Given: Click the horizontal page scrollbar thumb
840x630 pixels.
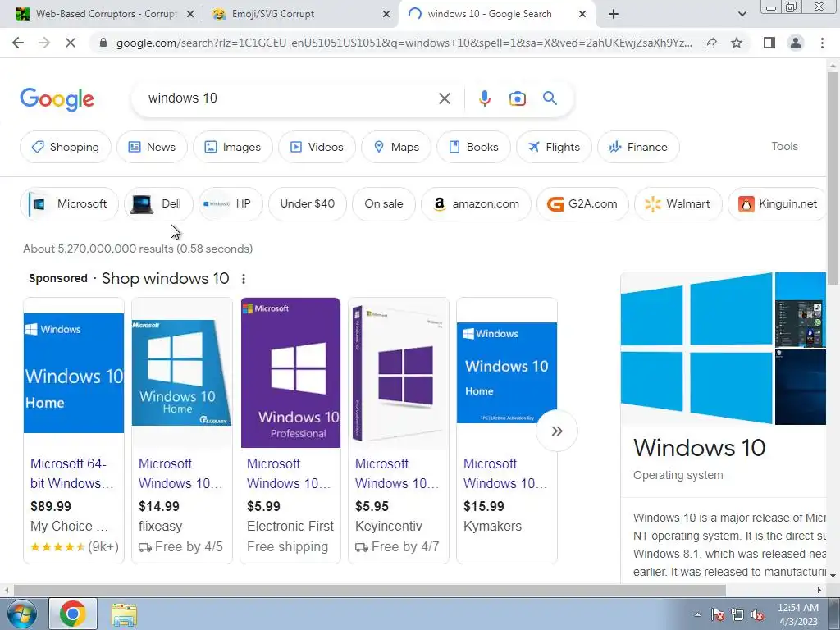Looking at the screenshot, I should (x=370, y=591).
